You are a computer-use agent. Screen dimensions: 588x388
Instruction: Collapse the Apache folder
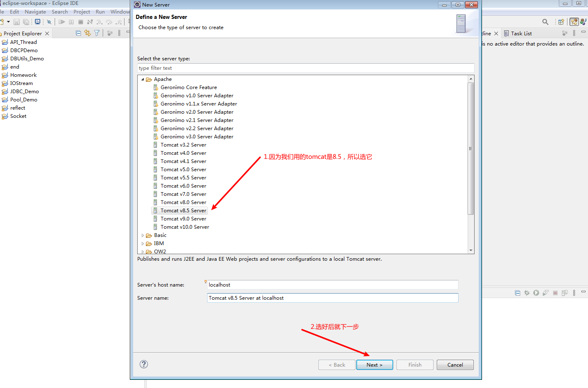tap(143, 79)
